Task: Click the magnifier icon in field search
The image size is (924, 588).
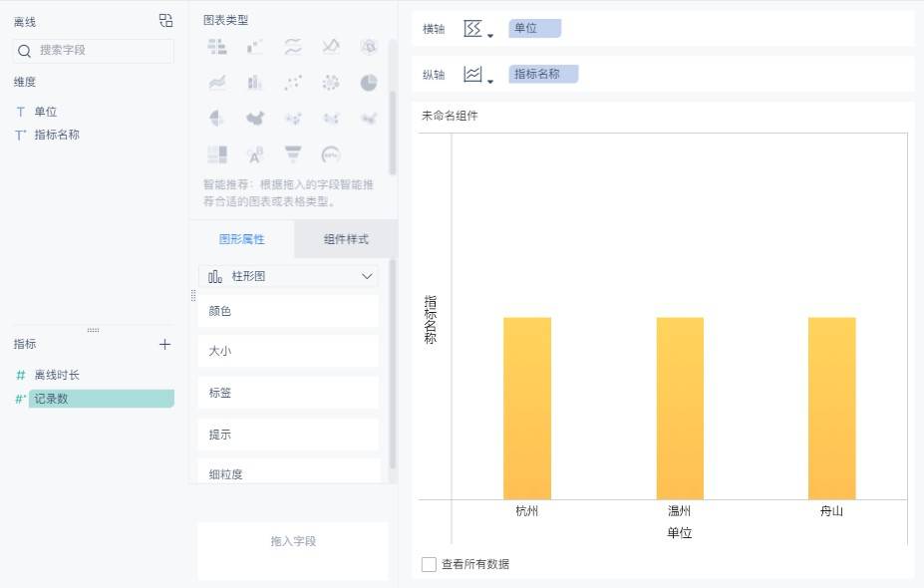Action: click(x=24, y=51)
